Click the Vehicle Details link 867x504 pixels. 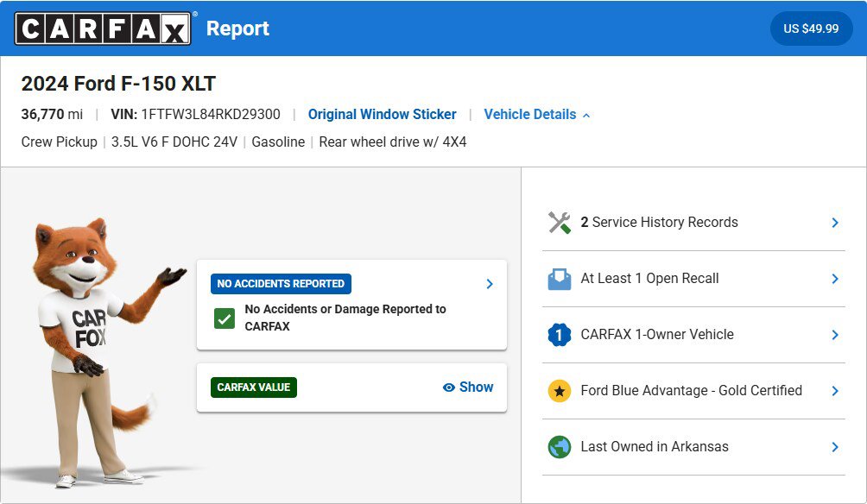coord(529,115)
